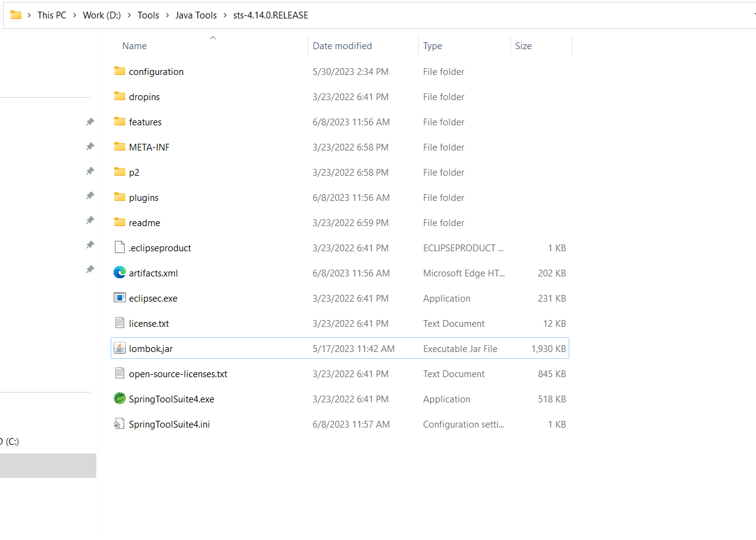Click the META-INF folder icon
Viewport: 756px width, 540px height.
pos(120,147)
